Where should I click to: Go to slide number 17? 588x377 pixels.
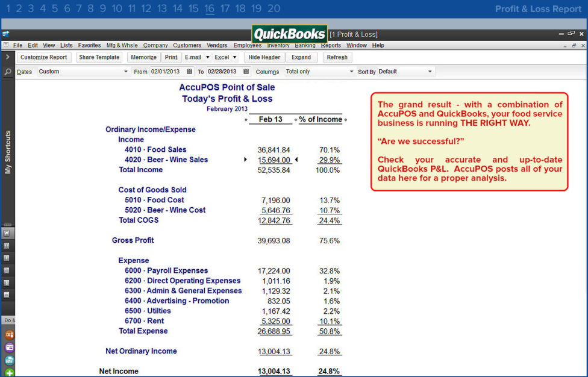225,8
